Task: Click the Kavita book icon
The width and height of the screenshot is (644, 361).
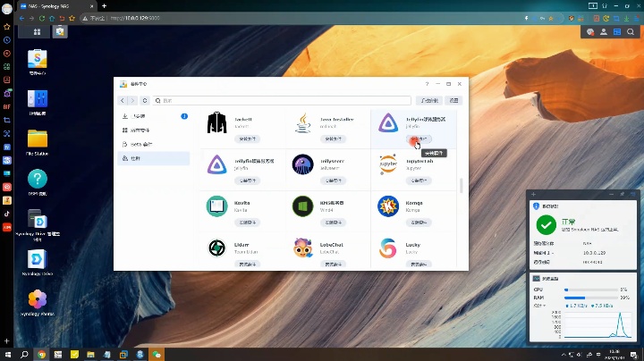Action: (x=216, y=206)
